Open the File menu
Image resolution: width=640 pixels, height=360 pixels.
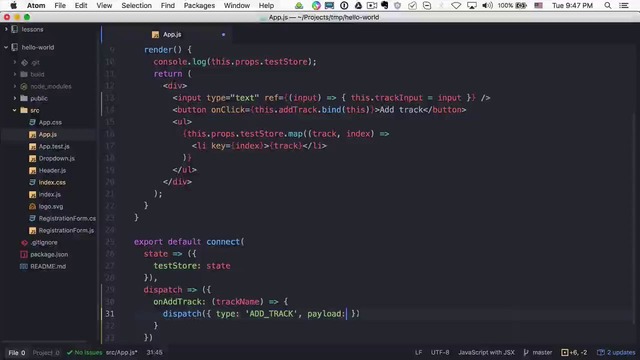(x=60, y=5)
